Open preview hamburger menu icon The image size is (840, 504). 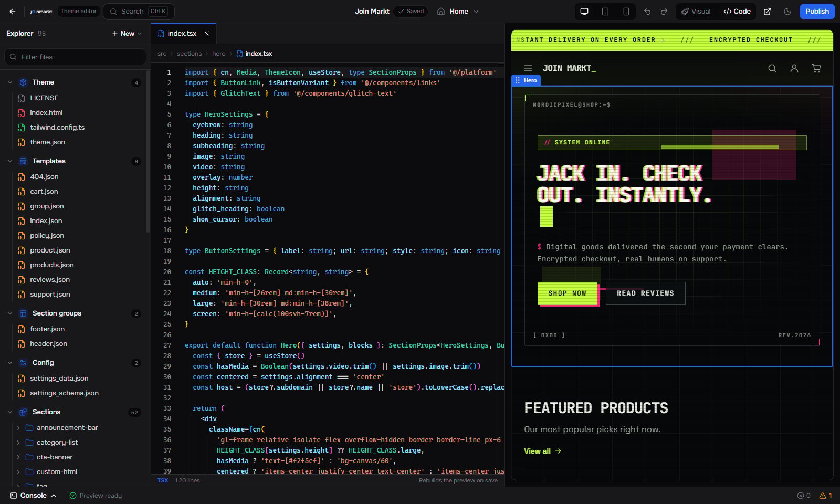(528, 68)
